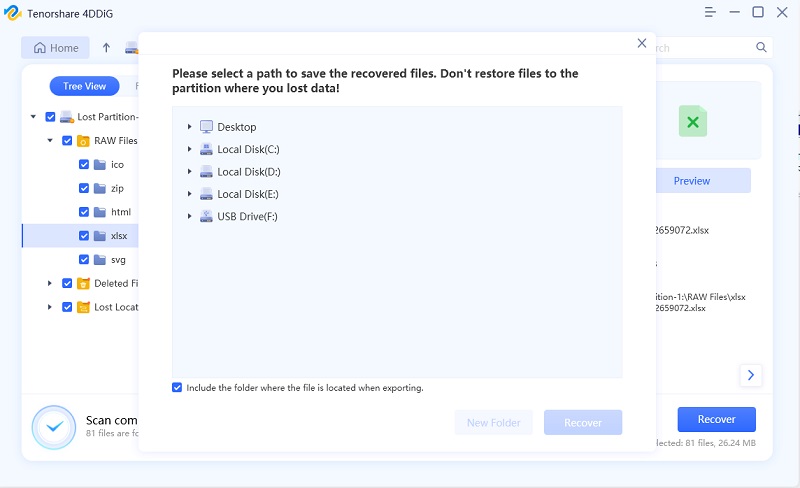Click the Local Disk(C:) drive icon
Viewport: 800px width, 488px height.
206,149
